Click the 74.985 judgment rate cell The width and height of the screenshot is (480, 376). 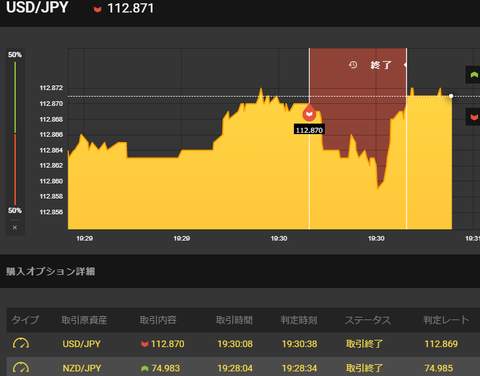(x=439, y=368)
